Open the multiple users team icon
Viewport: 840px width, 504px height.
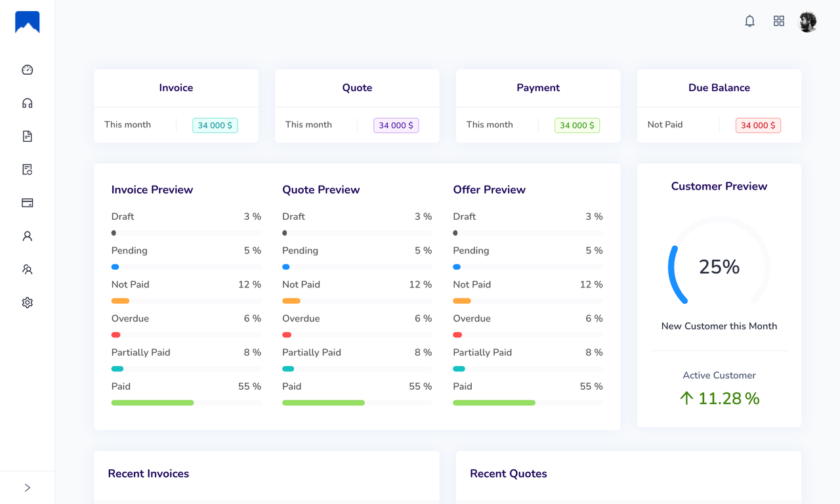pyautogui.click(x=27, y=269)
